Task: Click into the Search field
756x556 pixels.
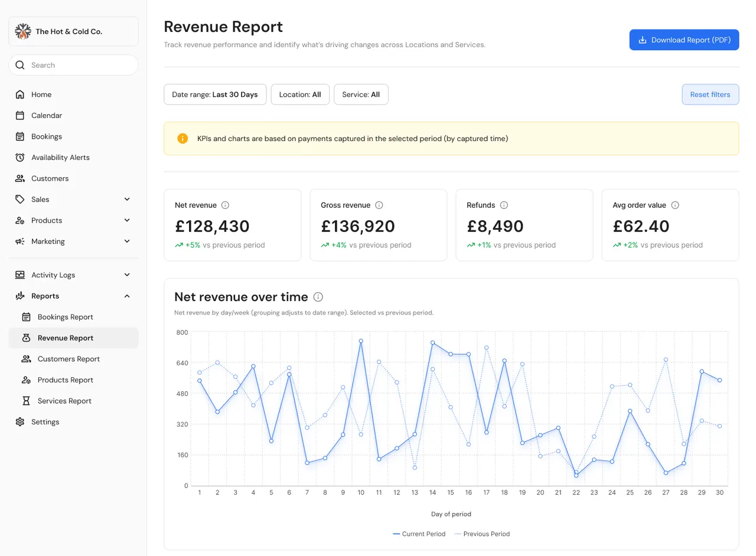Action: (73, 65)
